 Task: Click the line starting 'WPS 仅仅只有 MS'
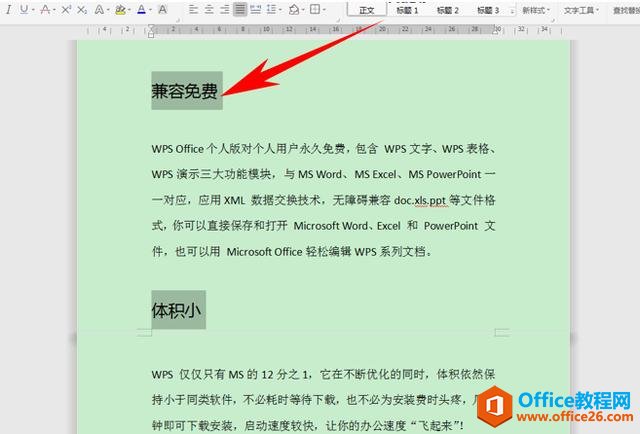click(x=323, y=374)
